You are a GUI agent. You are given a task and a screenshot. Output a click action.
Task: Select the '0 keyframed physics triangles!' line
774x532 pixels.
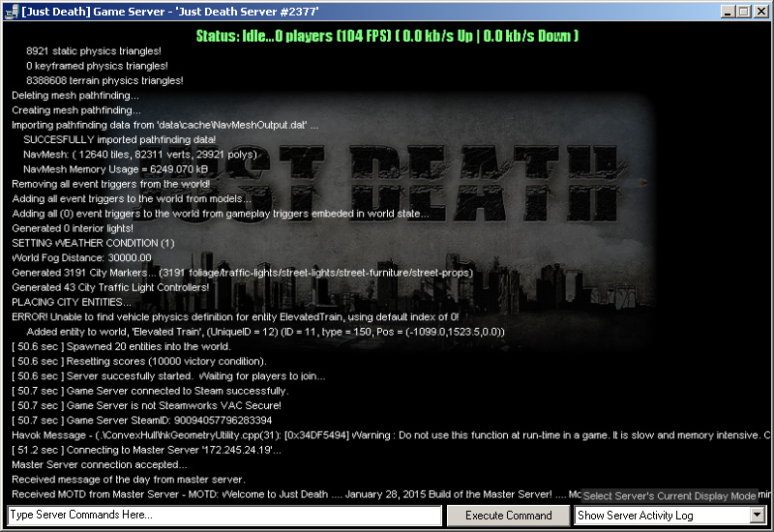click(98, 66)
